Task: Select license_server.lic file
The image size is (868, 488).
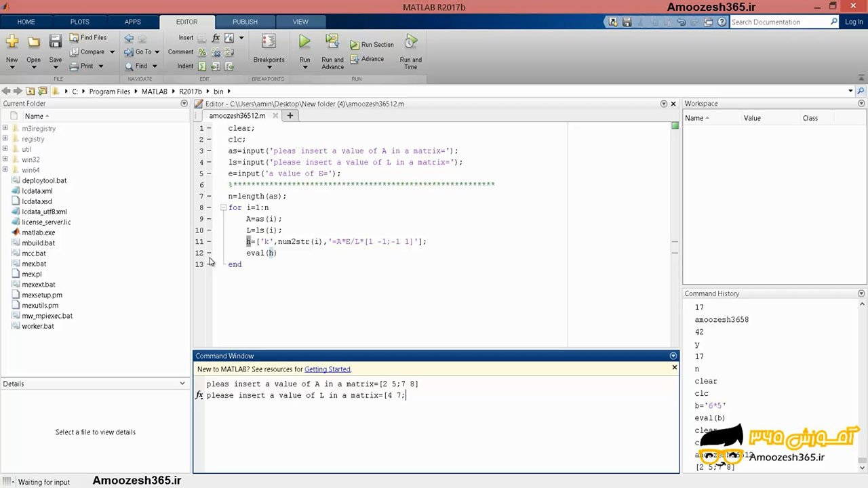Action: pos(46,222)
